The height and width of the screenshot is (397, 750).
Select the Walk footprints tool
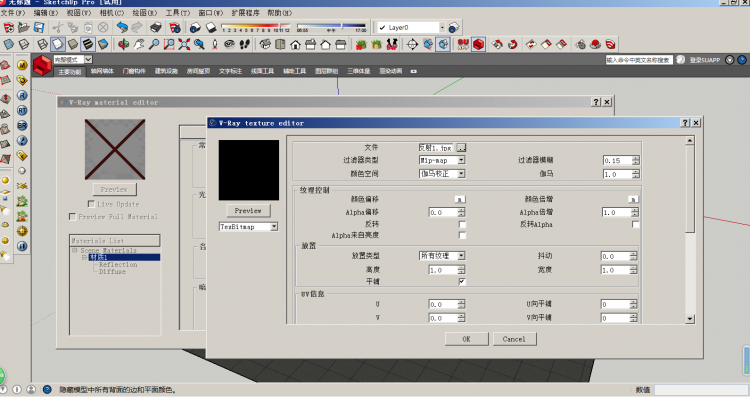[244, 44]
